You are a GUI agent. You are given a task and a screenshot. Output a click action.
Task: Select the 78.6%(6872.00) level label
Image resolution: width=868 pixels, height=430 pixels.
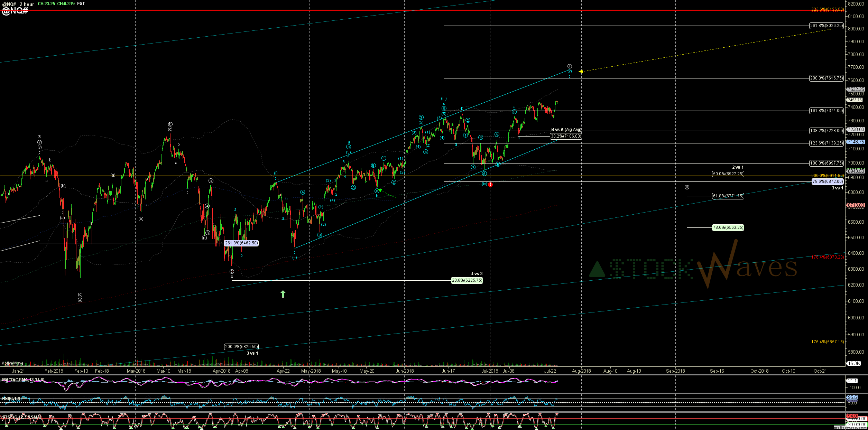(828, 181)
